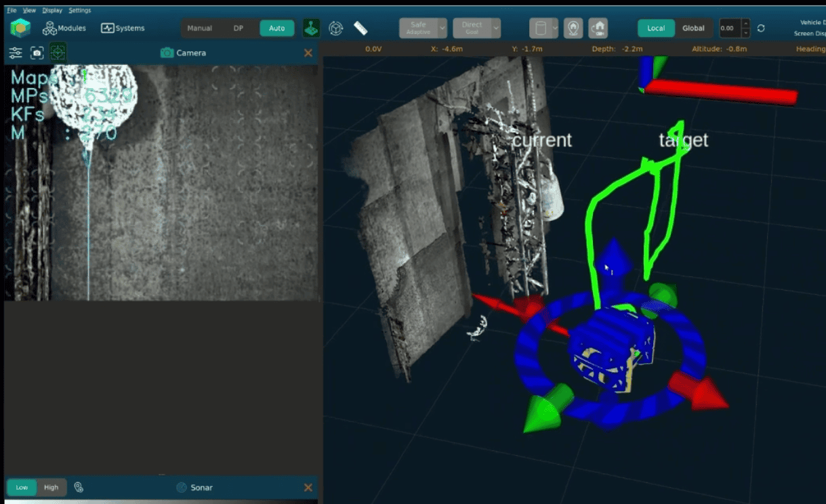The height and width of the screenshot is (504, 826).
Task: Click the Y position readout -1.7m
Action: click(527, 49)
